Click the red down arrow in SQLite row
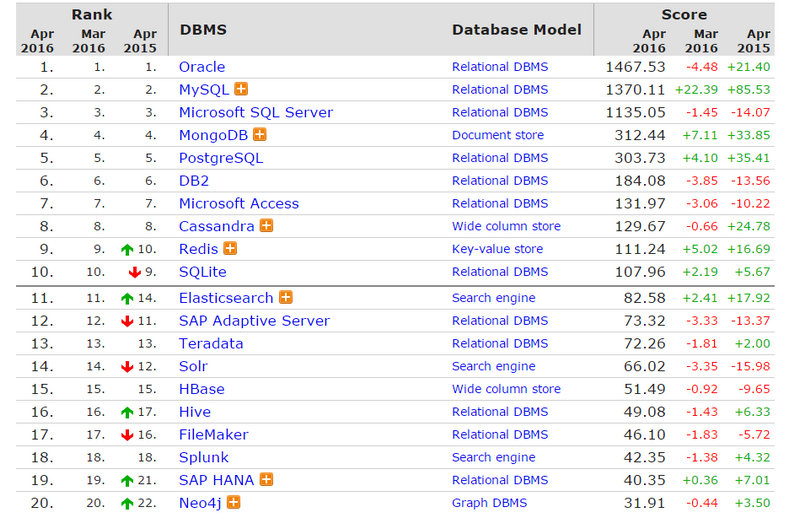The width and height of the screenshot is (800, 513). coord(135,272)
